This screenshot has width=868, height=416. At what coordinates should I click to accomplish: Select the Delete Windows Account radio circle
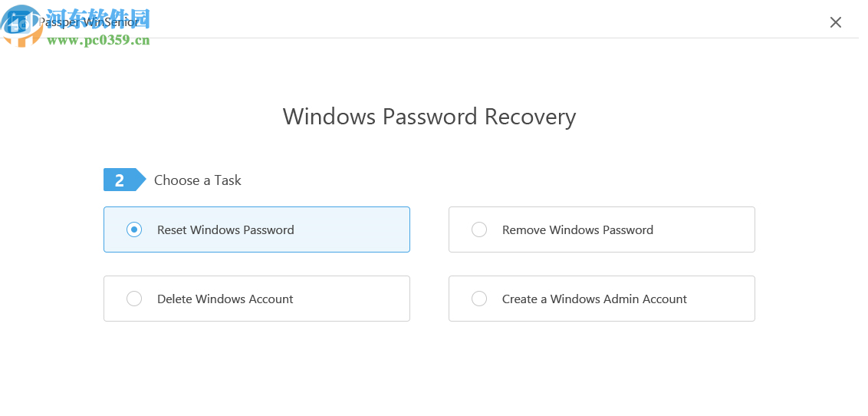(134, 299)
